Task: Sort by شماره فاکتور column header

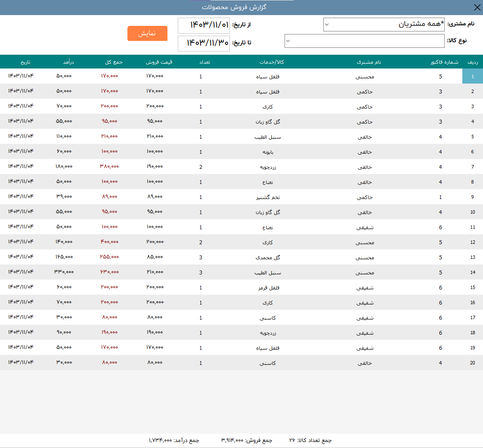Action: click(x=444, y=62)
